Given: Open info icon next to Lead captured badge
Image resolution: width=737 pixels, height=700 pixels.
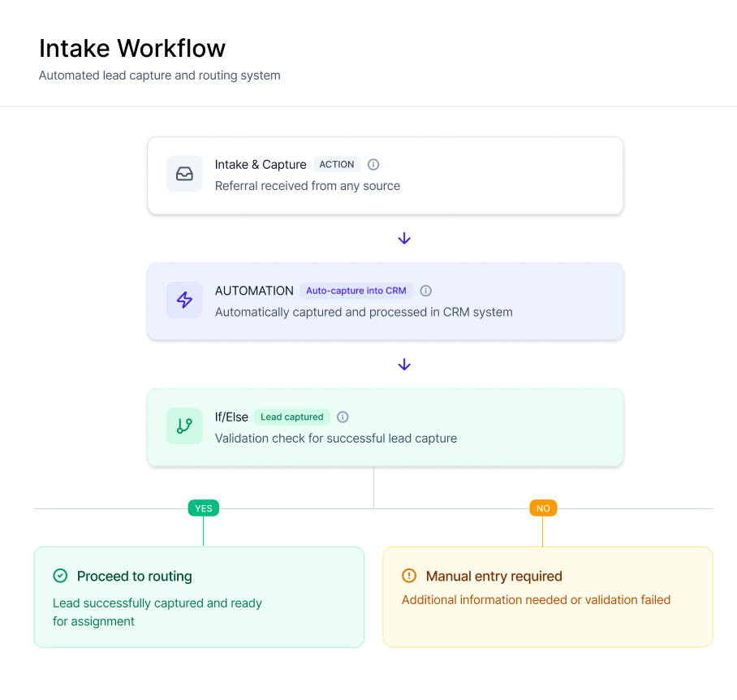Looking at the screenshot, I should [343, 417].
